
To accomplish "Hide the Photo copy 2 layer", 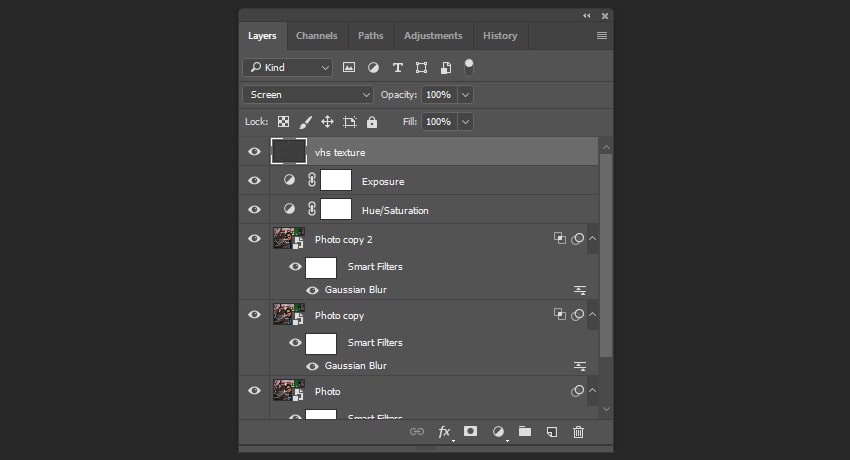I will tap(254, 238).
